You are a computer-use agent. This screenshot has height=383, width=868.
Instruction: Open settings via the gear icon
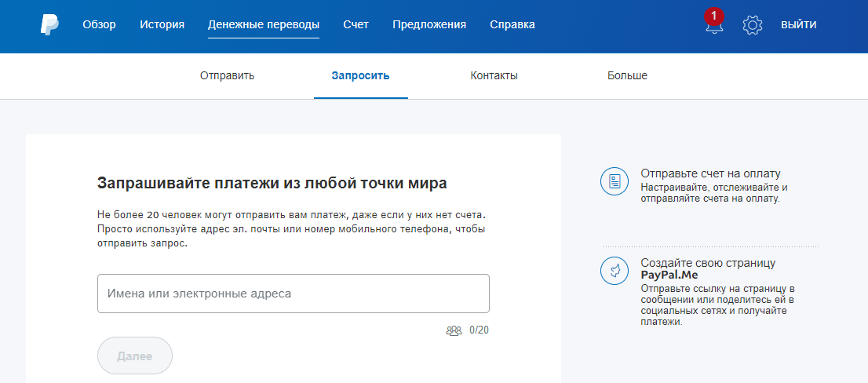[753, 25]
